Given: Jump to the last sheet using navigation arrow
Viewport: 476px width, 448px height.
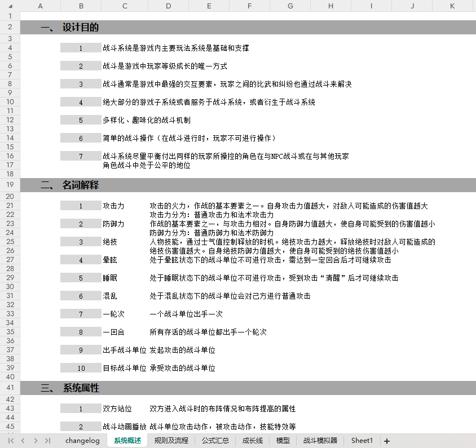Looking at the screenshot, I should click(47, 441).
